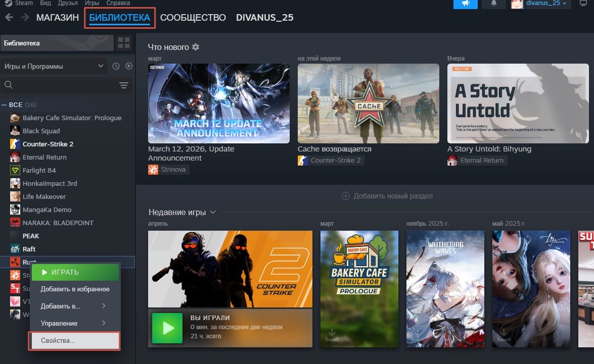Click the search magnifier icon
Image resolution: width=594 pixels, height=364 pixels.
[x=8, y=85]
